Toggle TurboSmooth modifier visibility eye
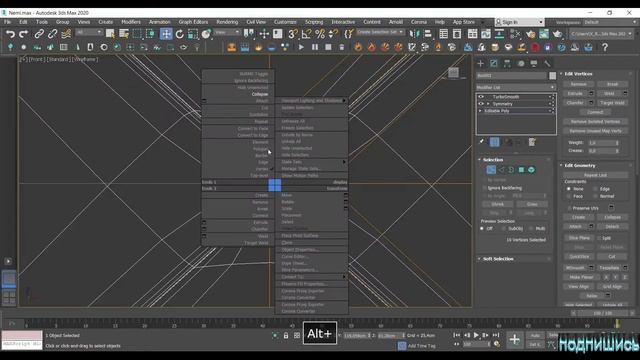This screenshot has width=640, height=360. [x=481, y=97]
